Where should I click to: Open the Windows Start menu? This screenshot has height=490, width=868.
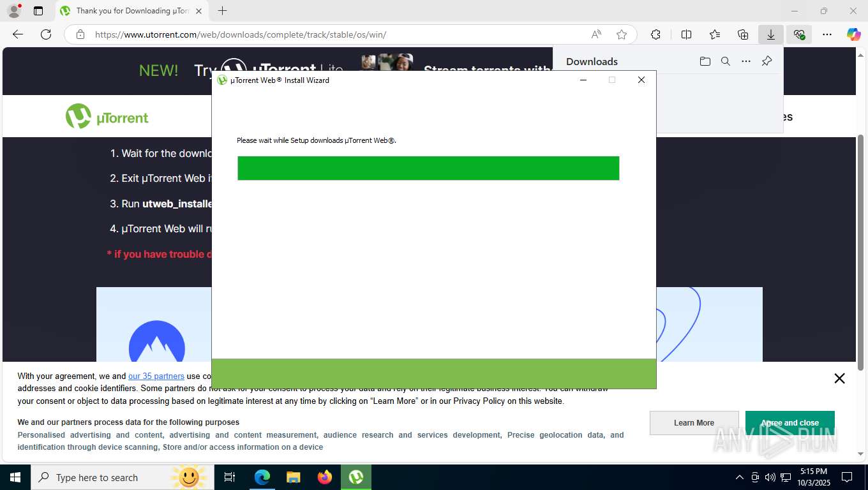(15, 477)
